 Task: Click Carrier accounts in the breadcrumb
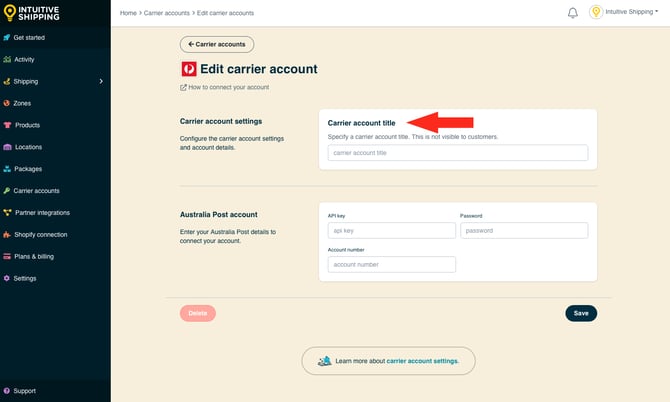(167, 13)
